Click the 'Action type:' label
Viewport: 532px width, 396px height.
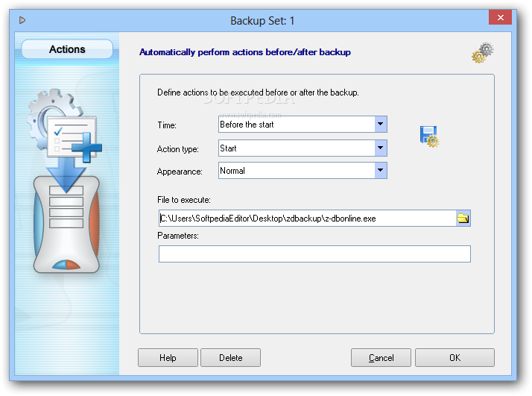click(178, 148)
